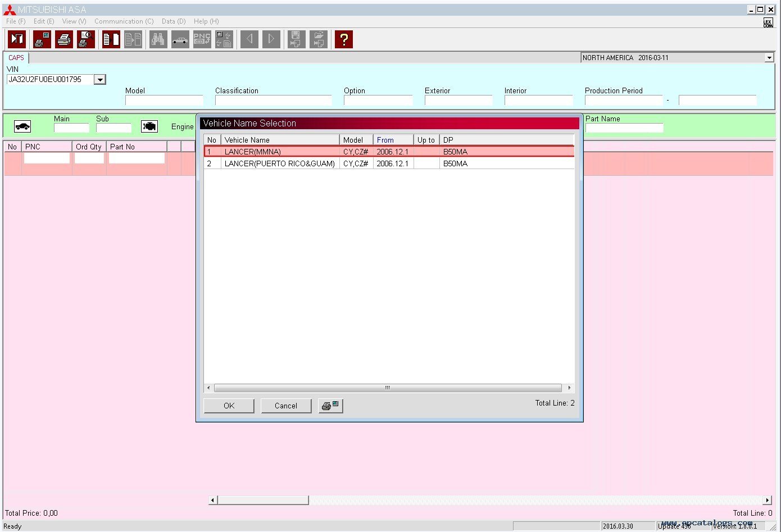Viewport: 781px width, 532px height.
Task: Open the Help (H) menu
Action: (x=206, y=21)
